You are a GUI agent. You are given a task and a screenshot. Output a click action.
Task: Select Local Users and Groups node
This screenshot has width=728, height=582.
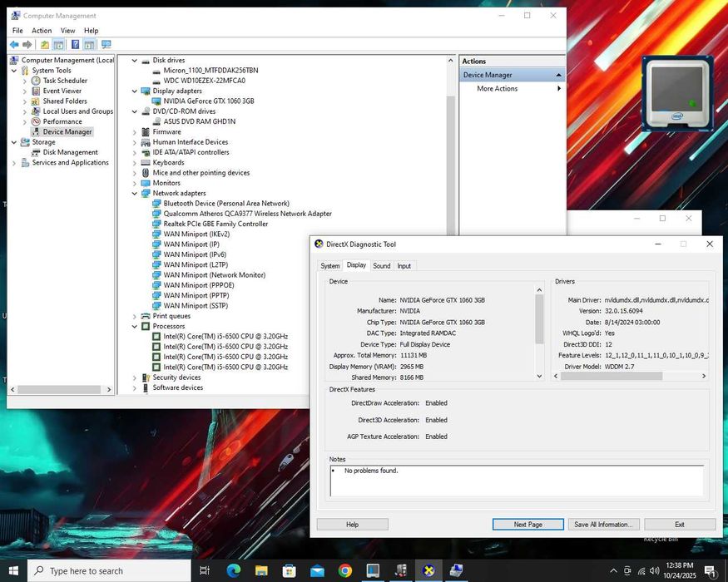[x=78, y=111]
